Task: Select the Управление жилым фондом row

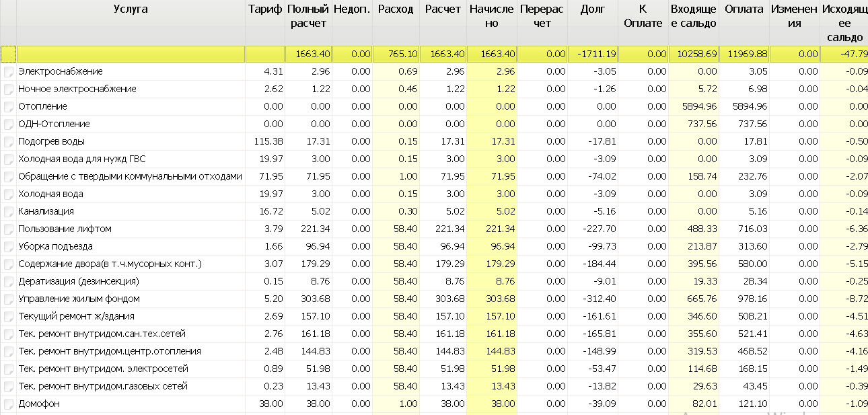Action: coord(434,299)
